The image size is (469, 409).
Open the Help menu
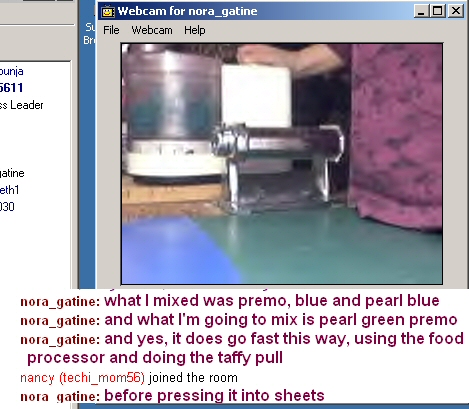[195, 30]
